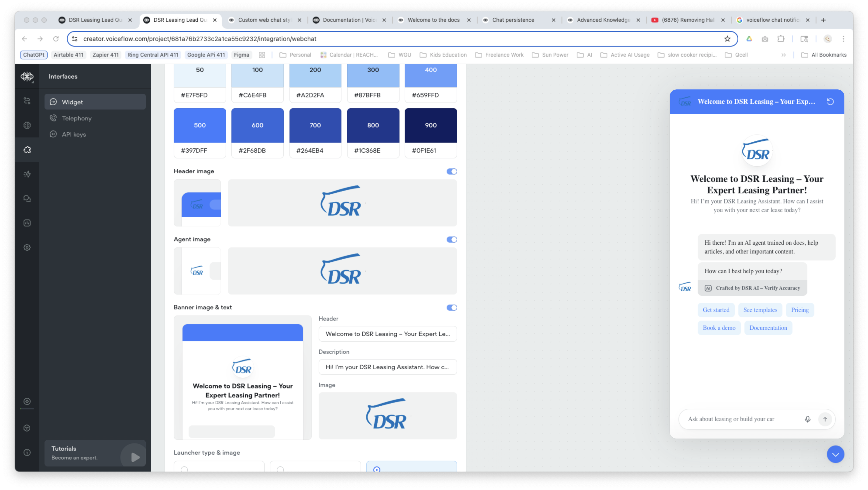This screenshot has height=490, width=868.
Task: Open the agent brain icon in left rail
Action: pyautogui.click(x=27, y=125)
